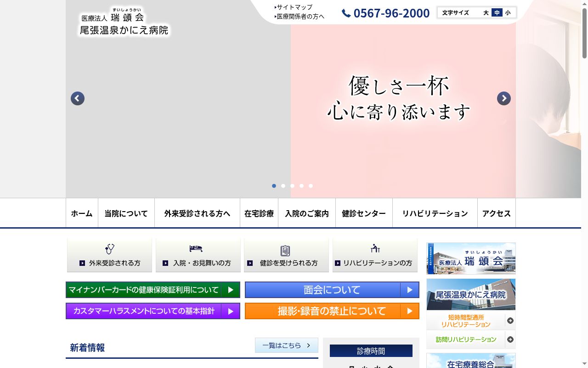This screenshot has width=588, height=368.
Task: Set text size to 中
Action: point(497,13)
